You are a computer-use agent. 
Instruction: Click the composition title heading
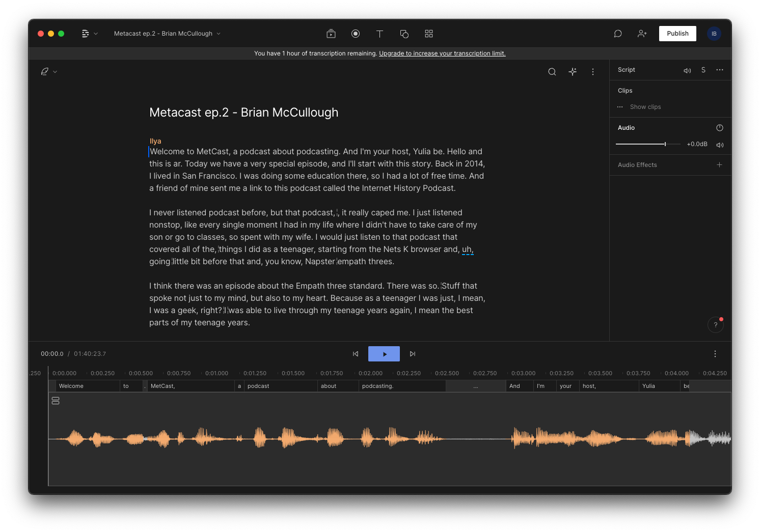click(x=244, y=113)
